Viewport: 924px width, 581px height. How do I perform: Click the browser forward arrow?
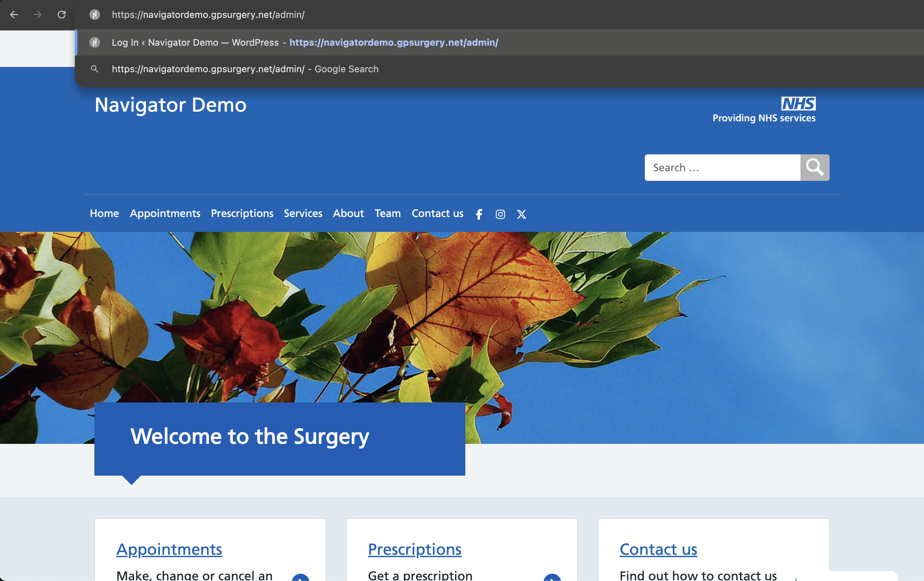point(38,15)
